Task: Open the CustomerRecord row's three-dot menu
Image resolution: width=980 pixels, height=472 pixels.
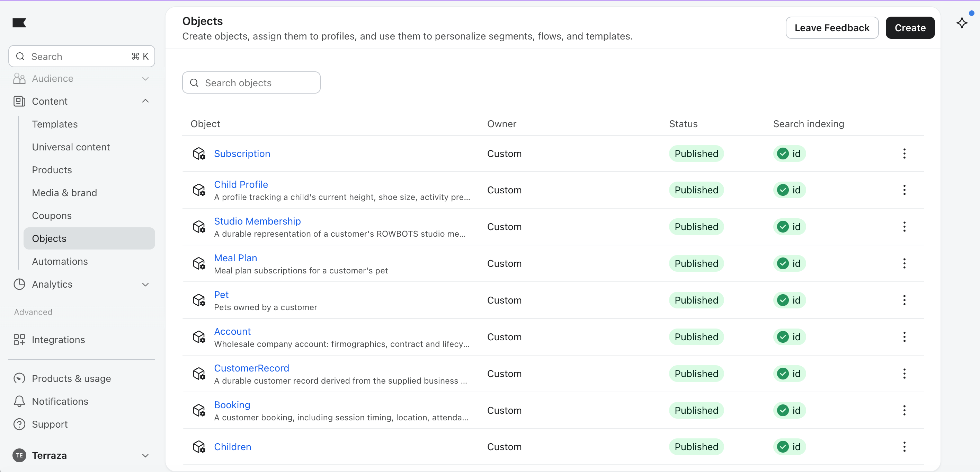Action: pos(904,374)
